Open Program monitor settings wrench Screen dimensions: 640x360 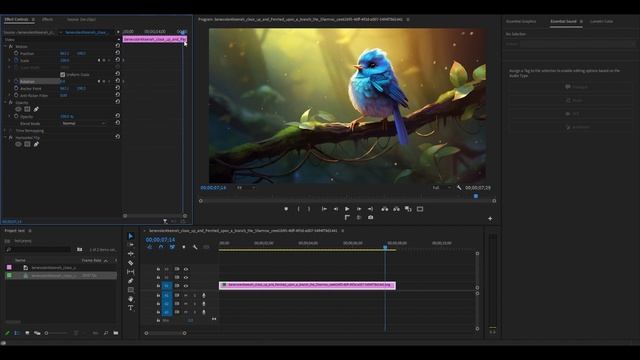pos(459,188)
